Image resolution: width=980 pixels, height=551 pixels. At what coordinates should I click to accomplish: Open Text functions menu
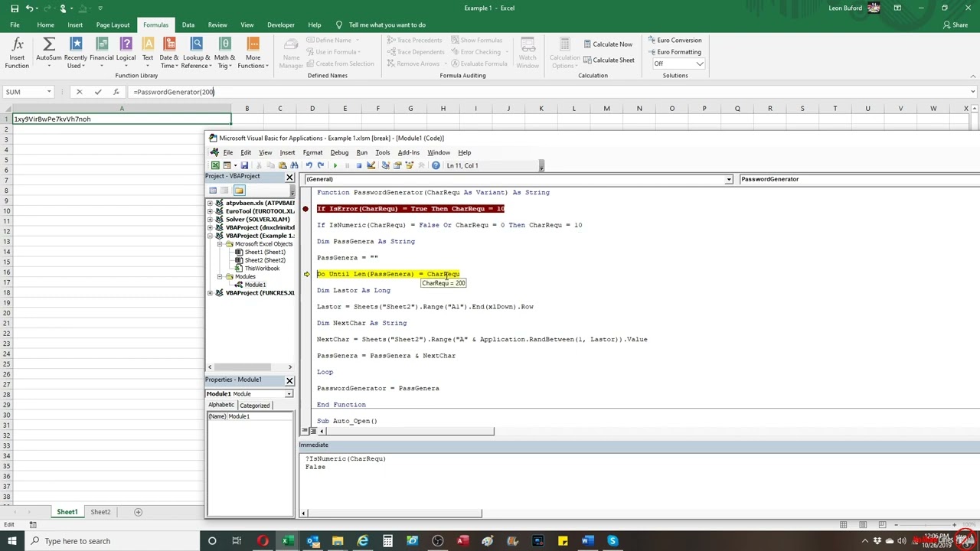tap(148, 52)
